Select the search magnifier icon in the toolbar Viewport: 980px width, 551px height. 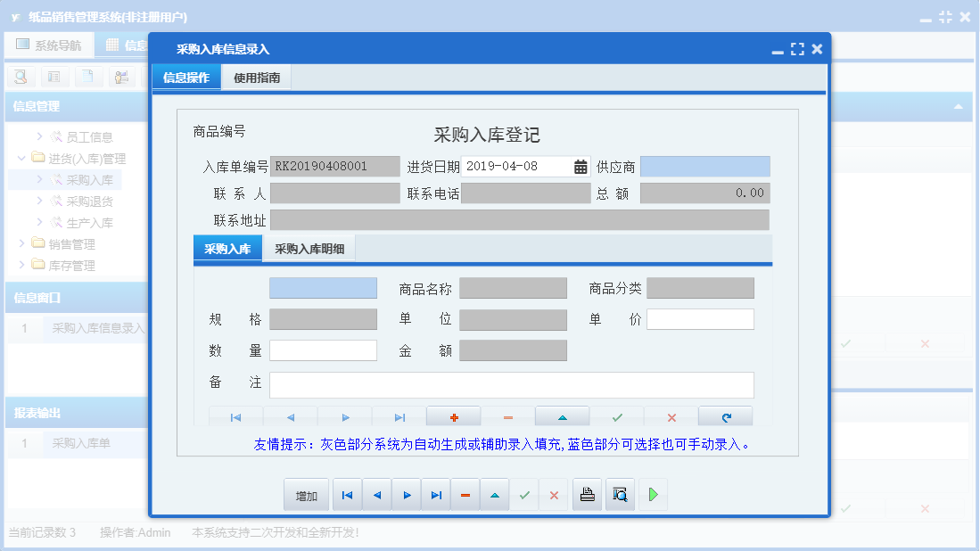coord(20,77)
